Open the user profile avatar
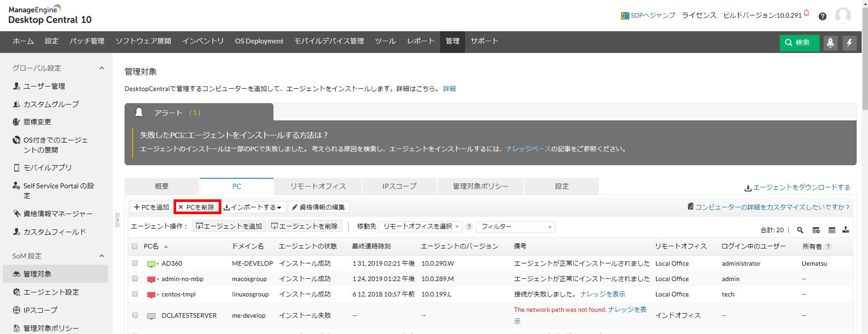 click(843, 16)
